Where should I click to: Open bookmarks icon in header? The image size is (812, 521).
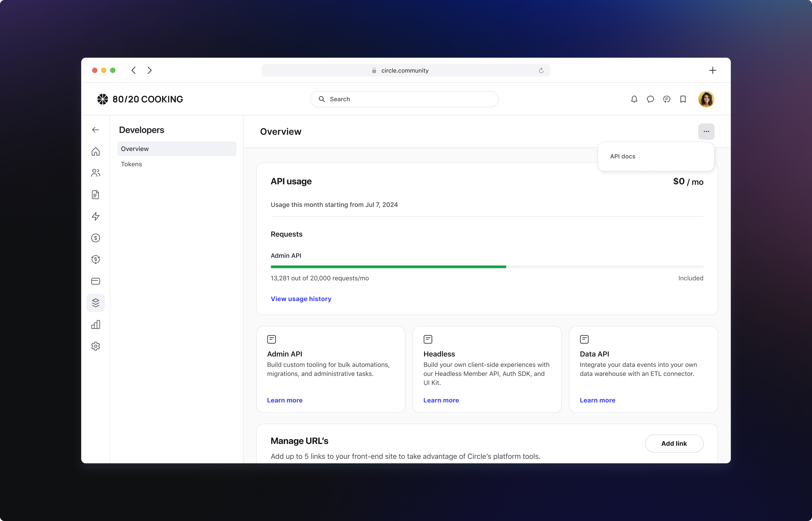coord(683,99)
